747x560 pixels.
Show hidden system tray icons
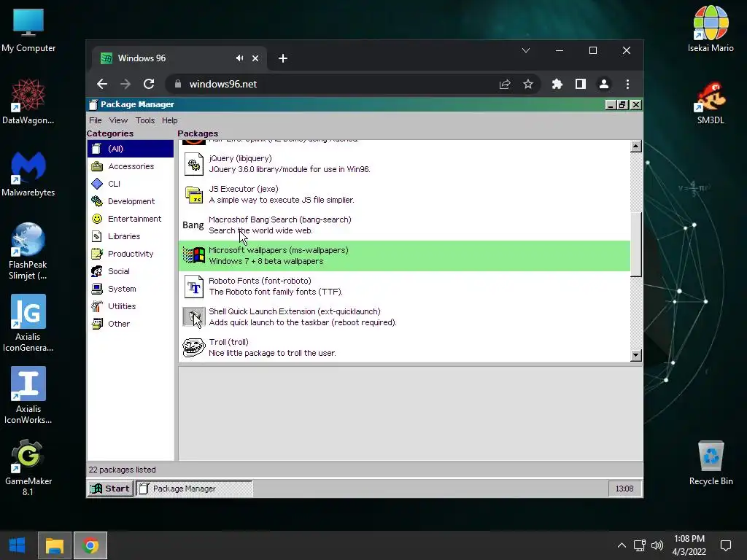point(622,545)
